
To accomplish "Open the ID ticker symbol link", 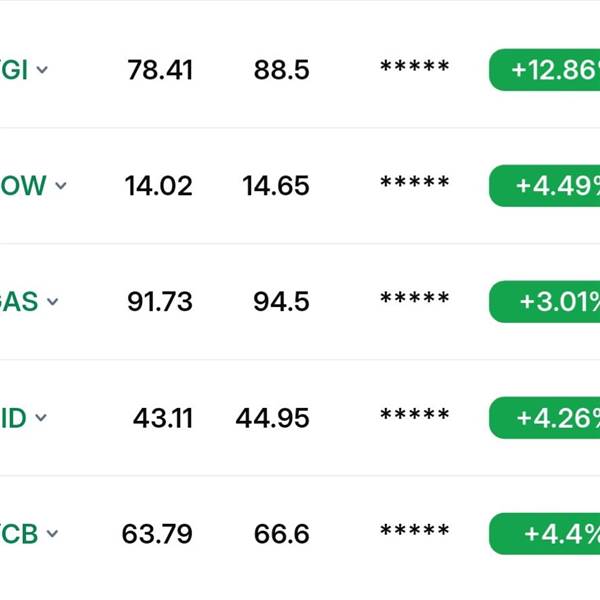I will [13, 417].
